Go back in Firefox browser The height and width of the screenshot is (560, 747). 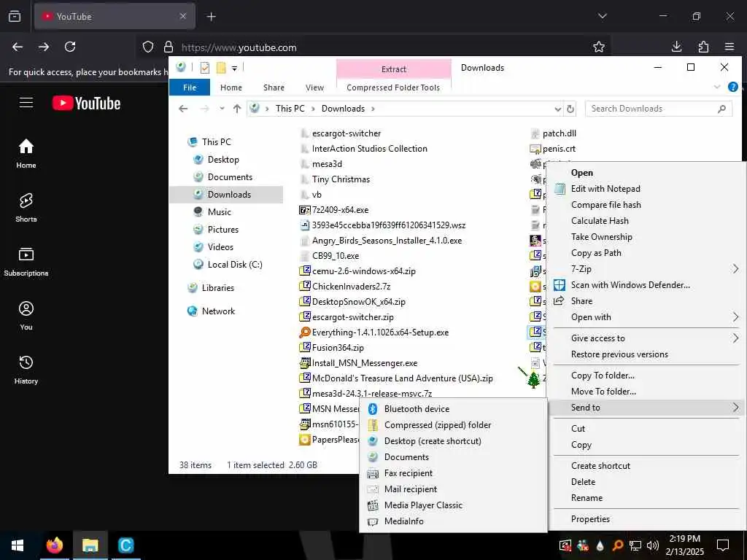[18, 47]
